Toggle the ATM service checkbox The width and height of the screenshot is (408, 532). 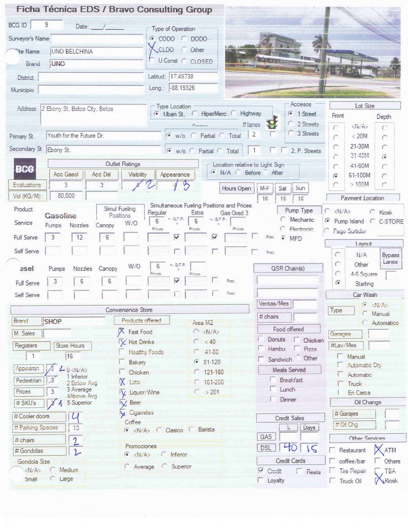point(378,450)
